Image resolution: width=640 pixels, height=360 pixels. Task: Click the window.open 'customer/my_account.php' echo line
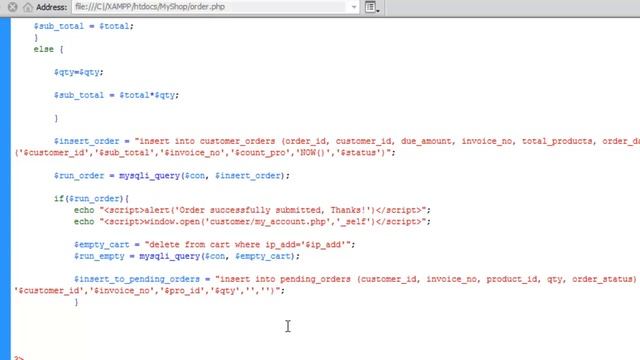coord(252,222)
